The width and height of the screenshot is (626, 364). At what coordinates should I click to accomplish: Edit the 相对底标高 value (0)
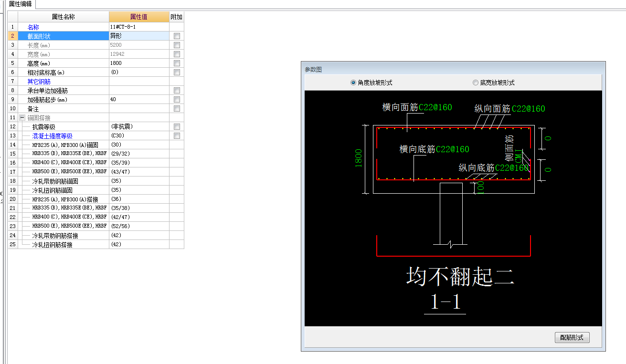click(139, 72)
